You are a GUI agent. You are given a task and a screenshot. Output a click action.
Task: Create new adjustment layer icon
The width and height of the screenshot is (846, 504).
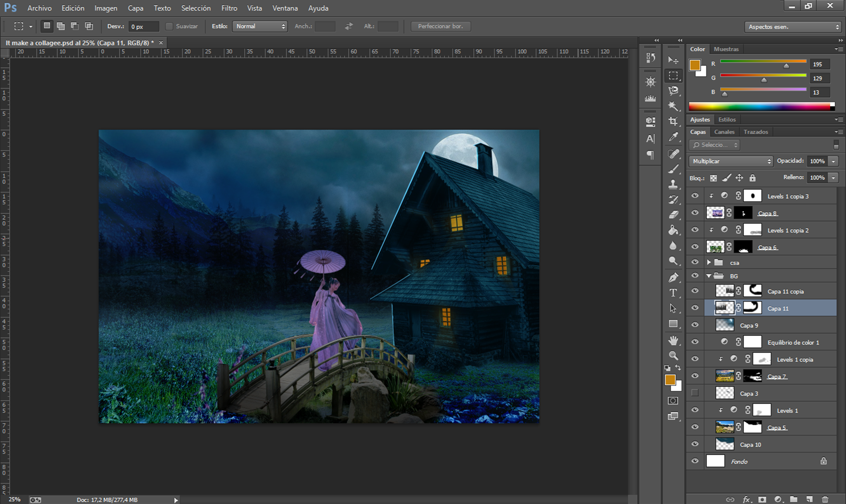(x=778, y=499)
